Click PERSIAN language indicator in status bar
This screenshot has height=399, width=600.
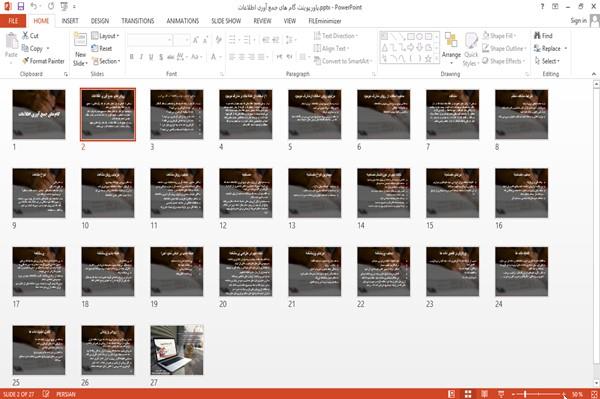(66, 394)
